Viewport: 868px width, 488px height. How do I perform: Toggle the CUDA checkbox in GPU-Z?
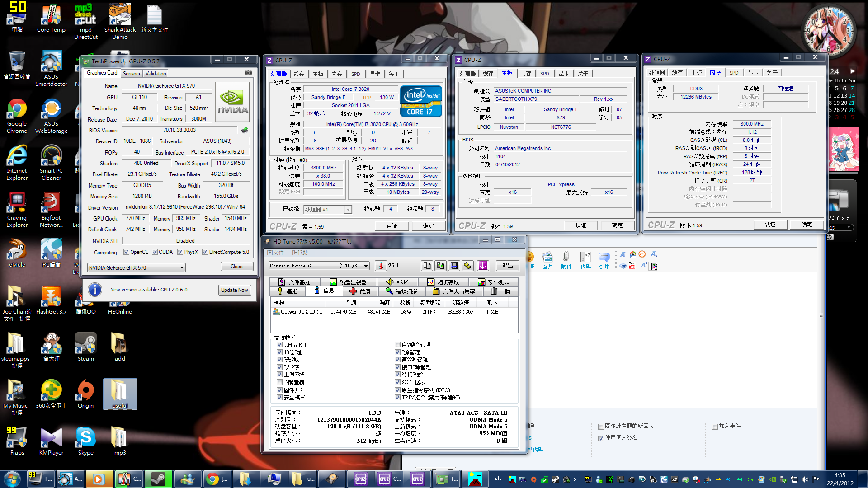click(155, 252)
